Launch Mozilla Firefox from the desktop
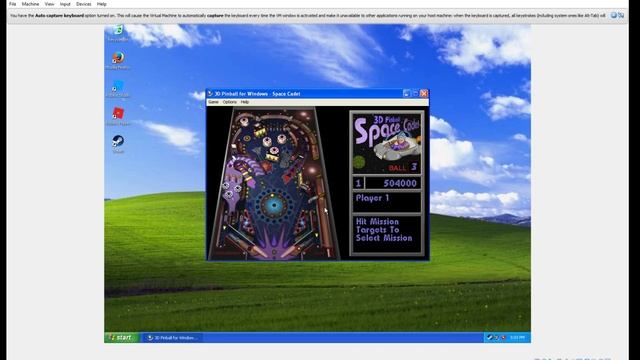This screenshot has height=360, width=640. tap(118, 60)
